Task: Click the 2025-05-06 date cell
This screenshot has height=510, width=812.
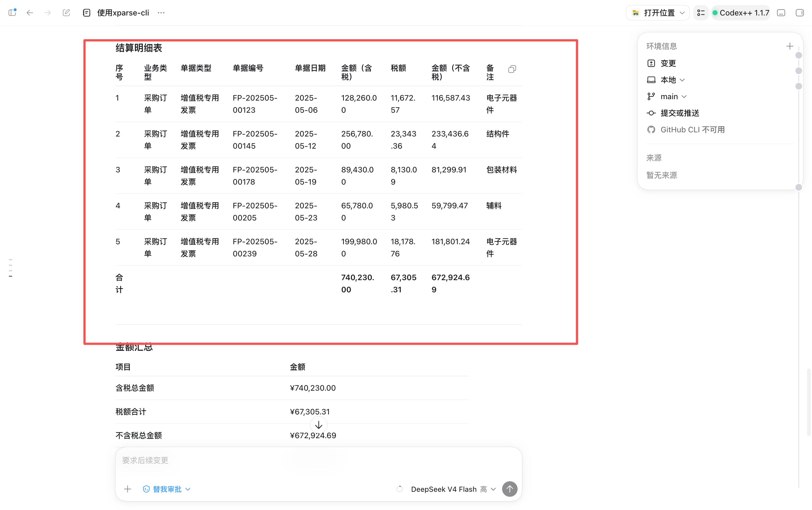Action: click(x=306, y=104)
